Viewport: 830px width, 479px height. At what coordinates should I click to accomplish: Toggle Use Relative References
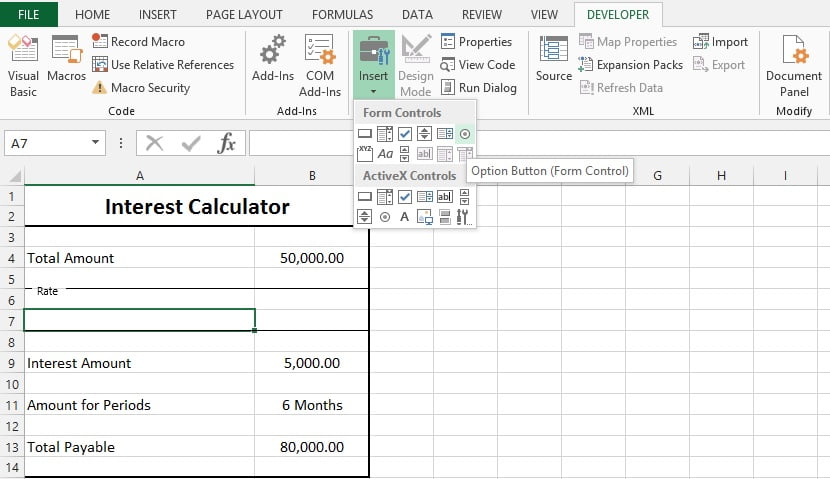tap(163, 65)
